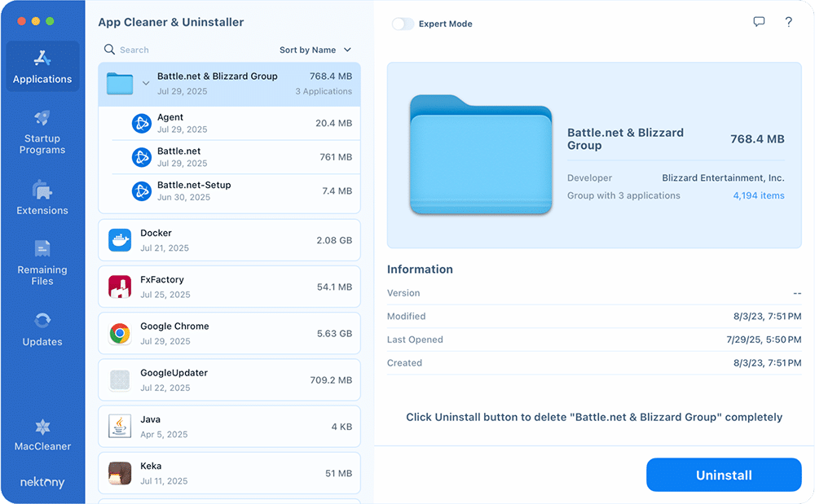
Task: Click the App Cleaner & Uninstaller title
Action: 171,22
